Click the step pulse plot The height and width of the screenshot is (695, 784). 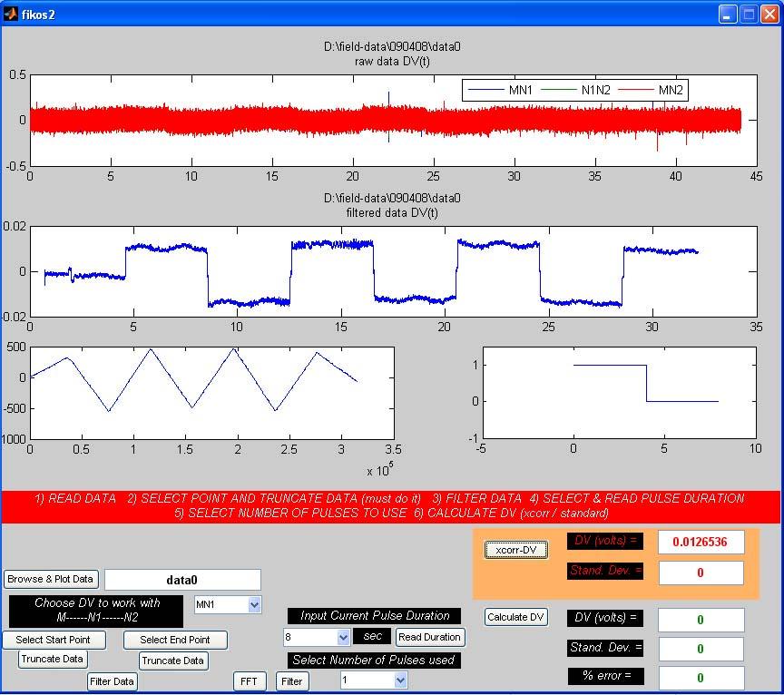619,393
